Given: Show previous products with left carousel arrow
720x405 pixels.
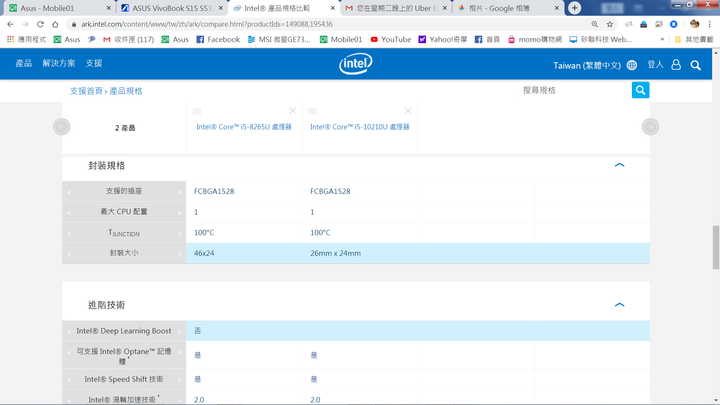Looking at the screenshot, I should point(62,127).
